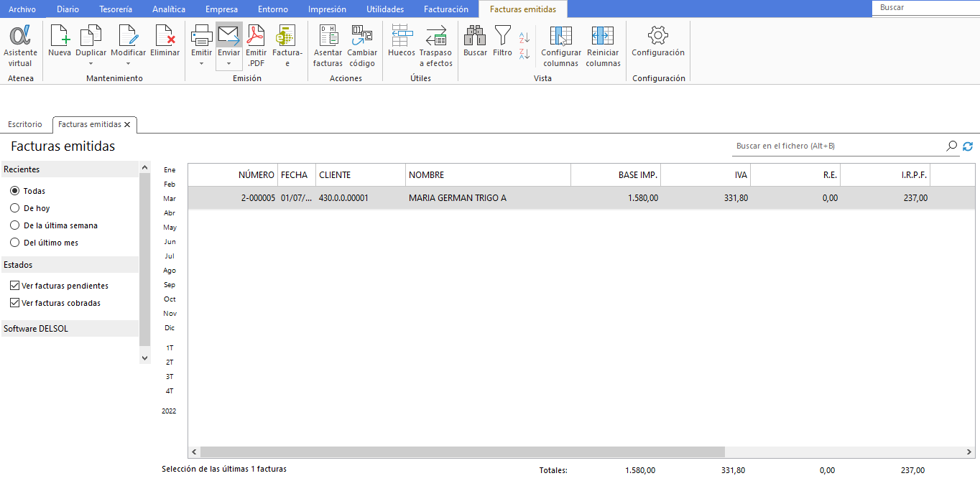Switch to the Escritorio tab
980x486 pixels.
(x=25, y=124)
